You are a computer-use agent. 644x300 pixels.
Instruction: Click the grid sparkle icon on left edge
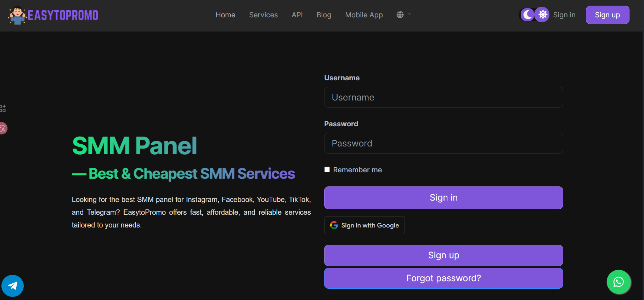click(x=3, y=108)
